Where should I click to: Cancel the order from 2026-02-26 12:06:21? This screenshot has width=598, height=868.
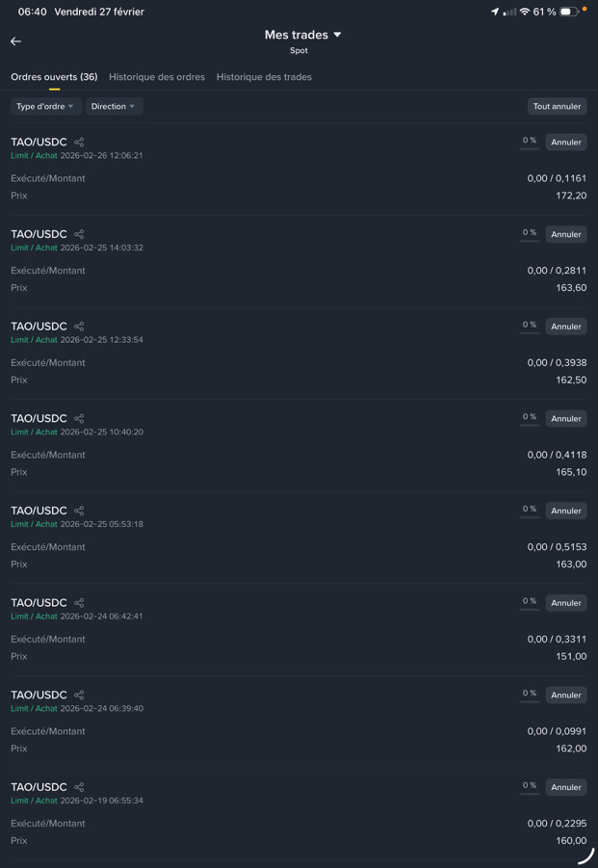point(566,143)
